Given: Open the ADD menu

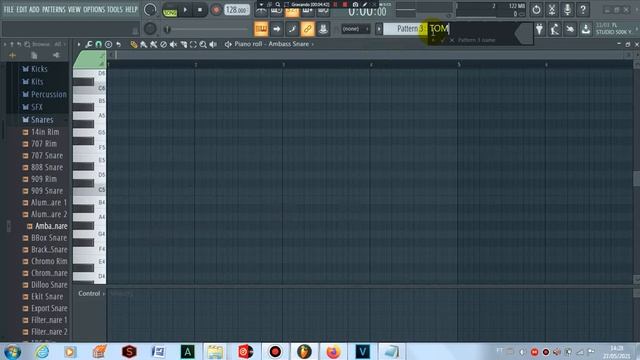Looking at the screenshot, I should pyautogui.click(x=35, y=9).
